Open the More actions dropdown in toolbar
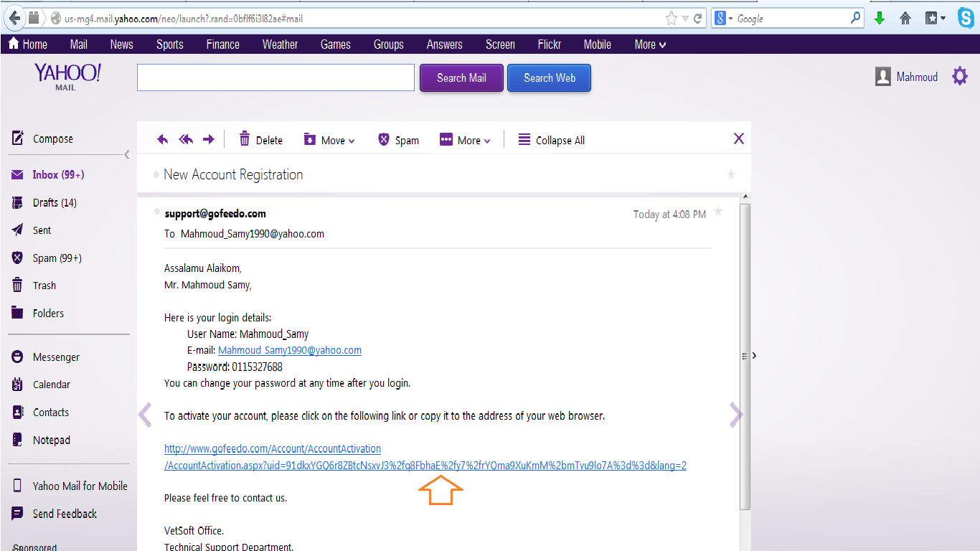This screenshot has height=551, width=980. click(x=465, y=140)
